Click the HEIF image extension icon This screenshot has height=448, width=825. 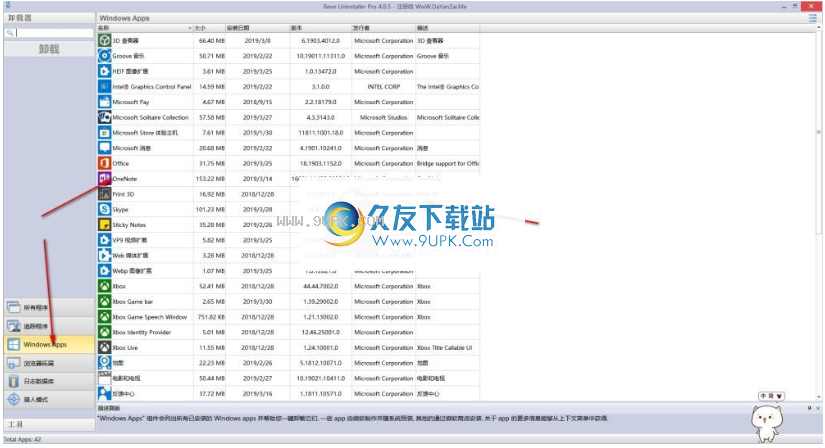(105, 71)
